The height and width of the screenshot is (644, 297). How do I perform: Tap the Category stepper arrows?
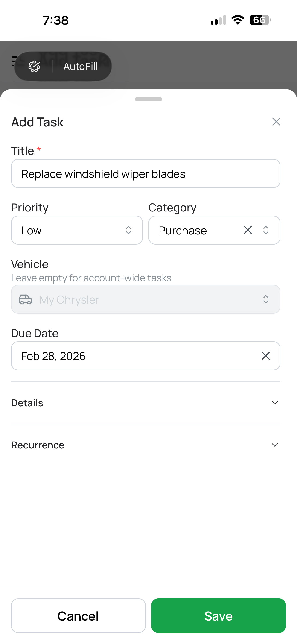click(266, 230)
